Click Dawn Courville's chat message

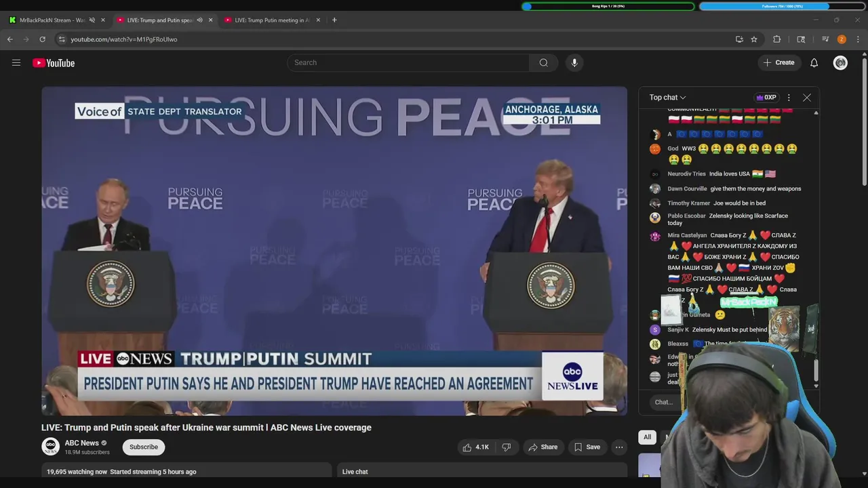click(755, 188)
